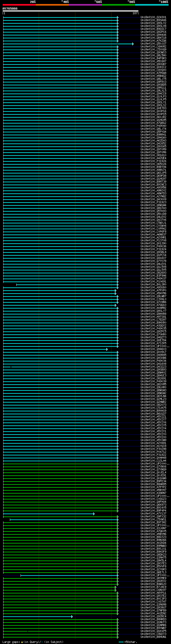The width and height of the screenshot is (171, 644).
Task: Click label UniRef100_B4F8R3
Action: 153,58
